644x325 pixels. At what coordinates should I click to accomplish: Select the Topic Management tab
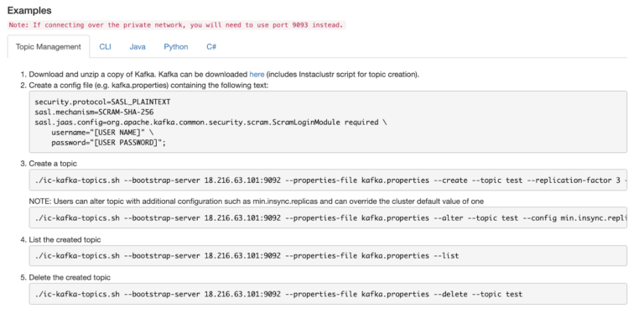coord(49,46)
